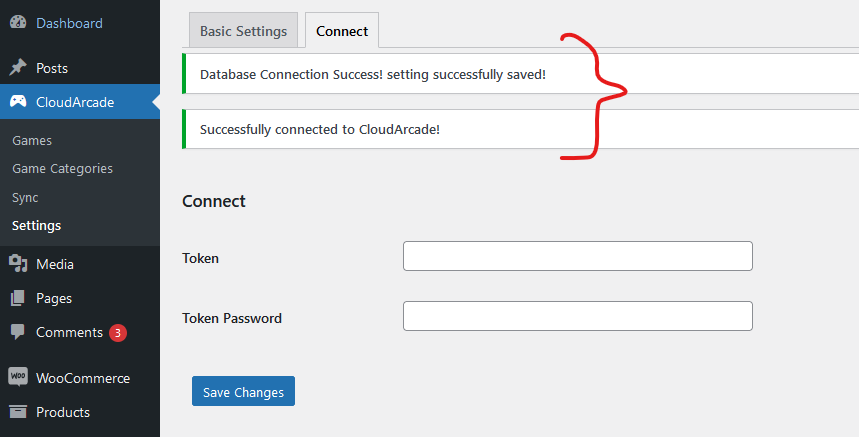Click the Dashboard gauge icon
Screen dimensions: 859x437
point(18,22)
